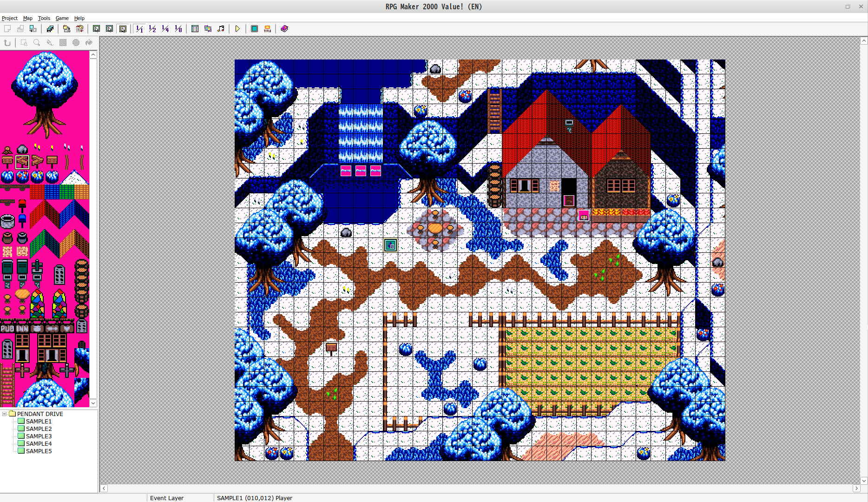Viewport: 868px width, 502px height.
Task: Choose the rectangular Select tool
Action: click(x=24, y=43)
